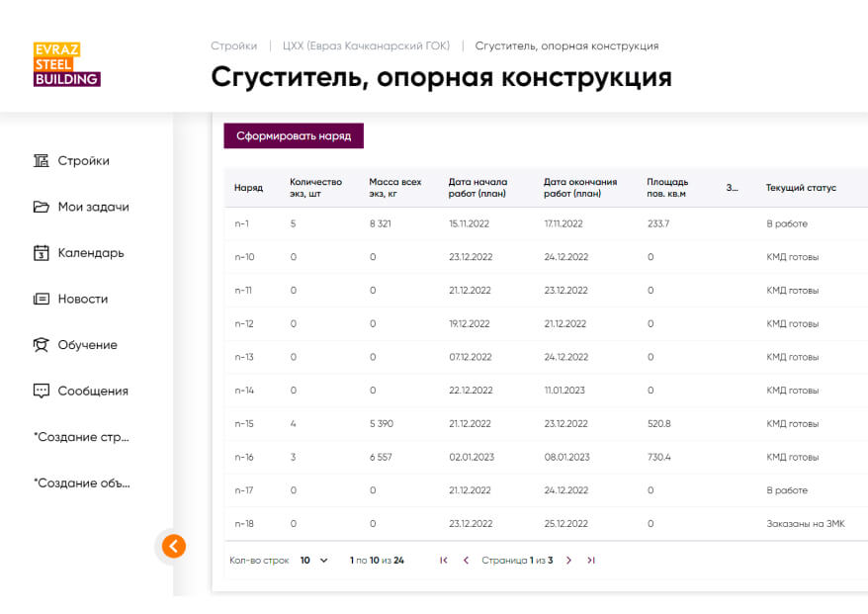Open the Стройки menu item
Viewport: 868px width, 614px height.
coord(84,160)
